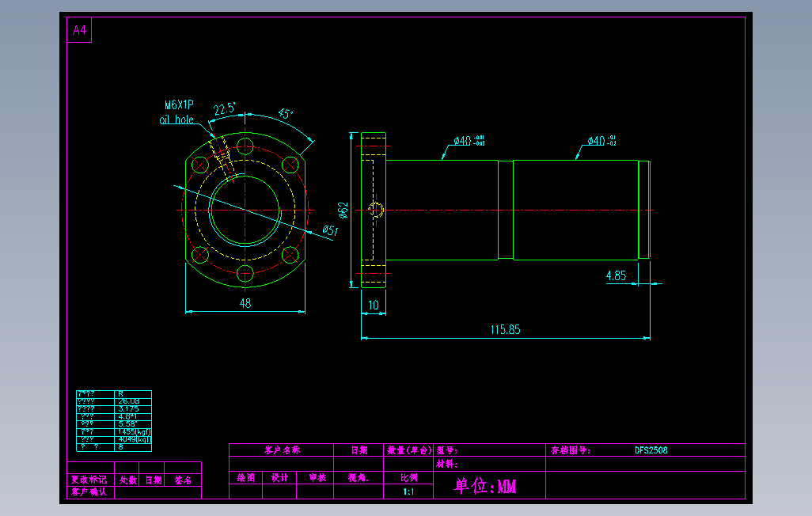The width and height of the screenshot is (812, 516).
Task: Click the 4.85 end dimension
Action: coord(617,275)
